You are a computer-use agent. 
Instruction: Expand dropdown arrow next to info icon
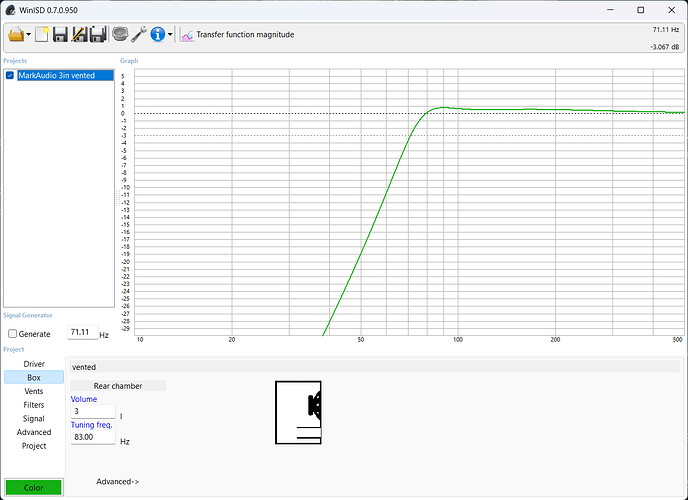tap(170, 35)
